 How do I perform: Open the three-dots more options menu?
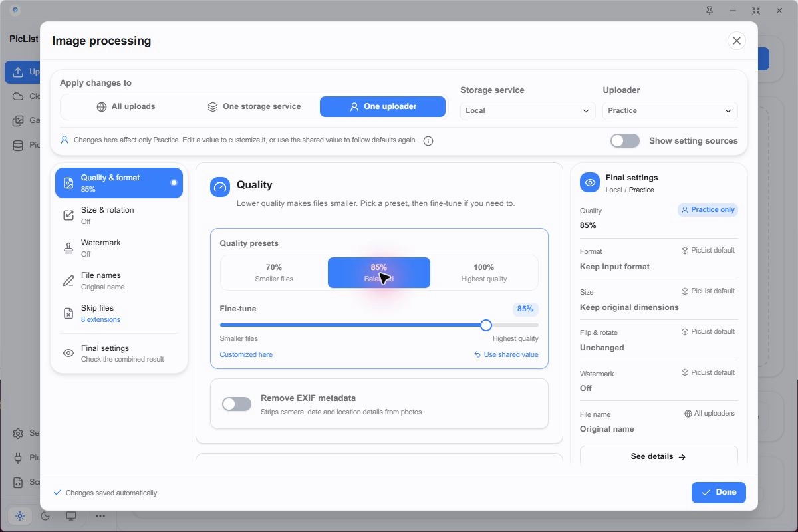(100, 516)
